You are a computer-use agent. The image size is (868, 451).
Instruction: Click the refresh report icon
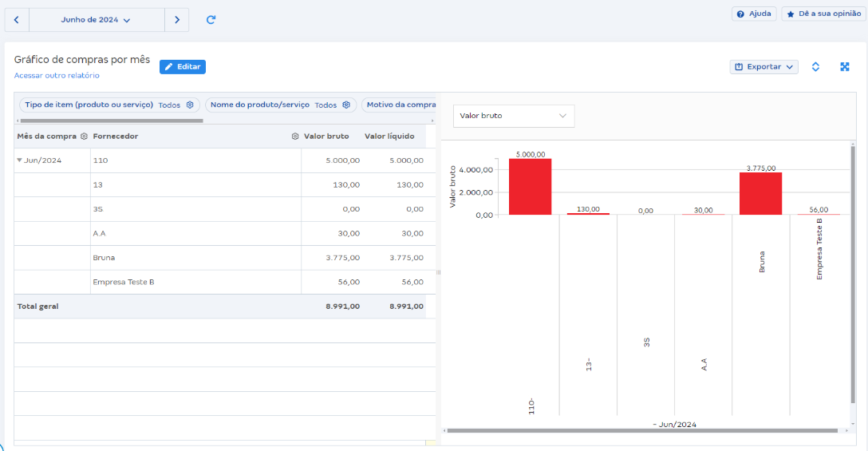coord(211,20)
